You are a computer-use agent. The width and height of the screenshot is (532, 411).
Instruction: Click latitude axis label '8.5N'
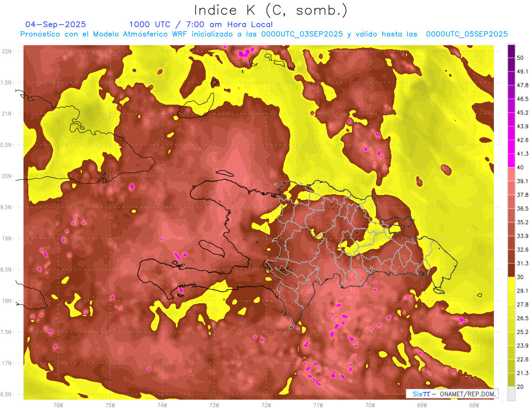click(x=7, y=270)
